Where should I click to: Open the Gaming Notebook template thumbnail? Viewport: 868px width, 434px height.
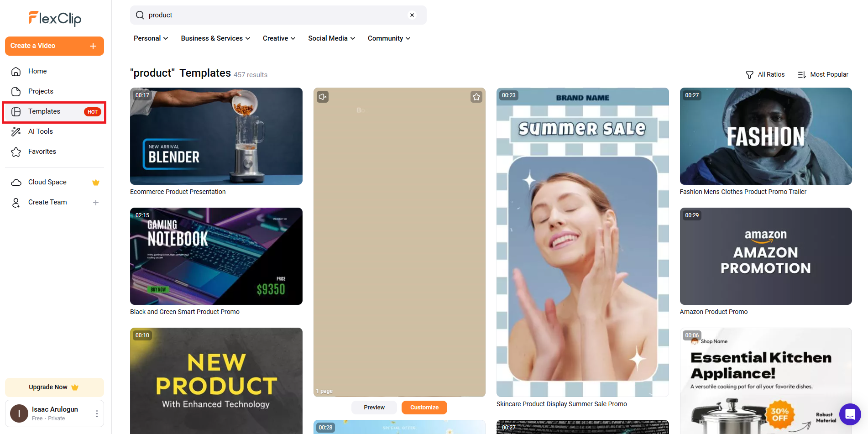(x=216, y=256)
